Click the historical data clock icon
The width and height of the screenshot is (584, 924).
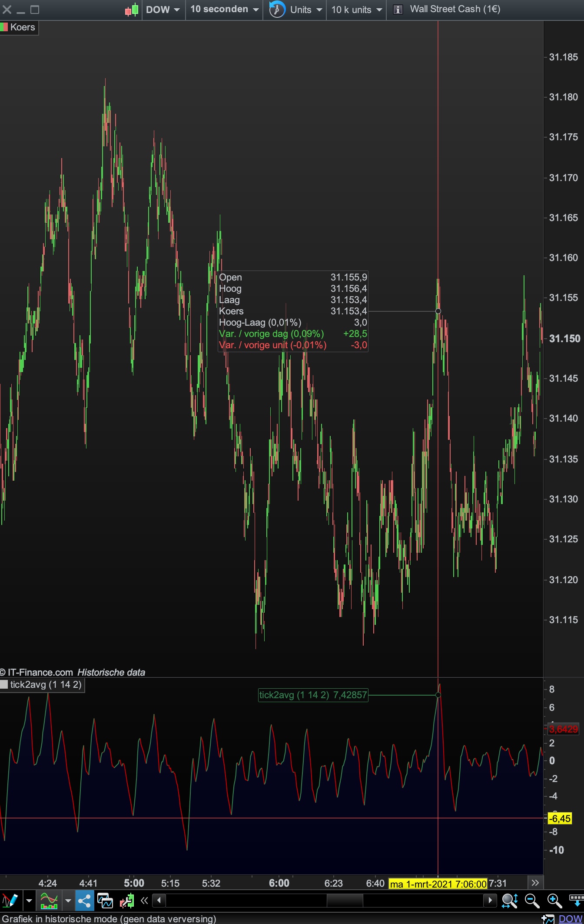point(277,10)
